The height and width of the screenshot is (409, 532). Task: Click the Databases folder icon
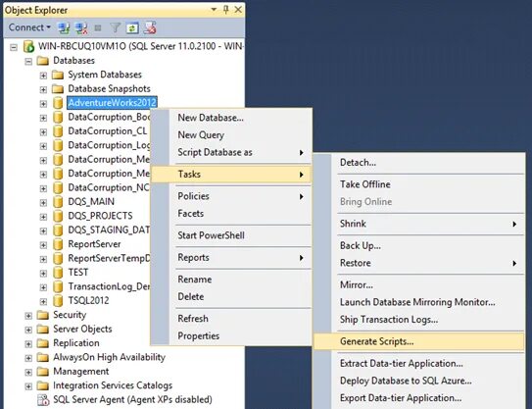[x=43, y=61]
